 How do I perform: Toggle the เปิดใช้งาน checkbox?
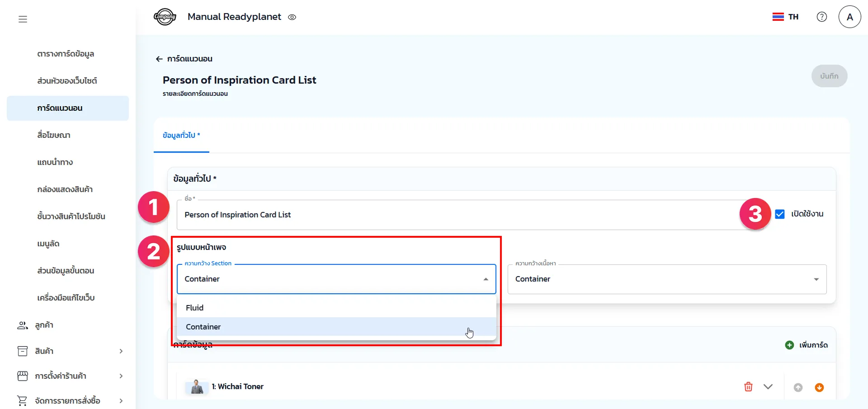[780, 214]
